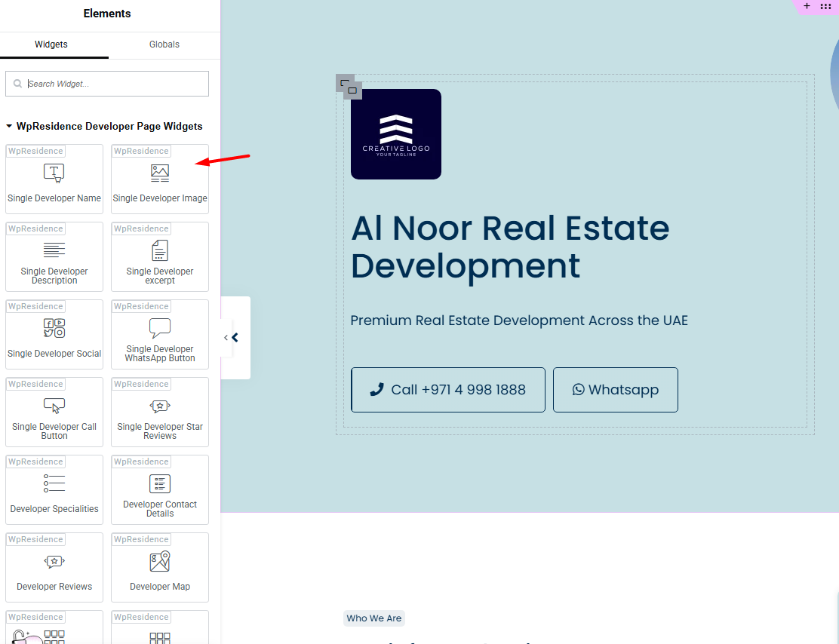The height and width of the screenshot is (644, 839).
Task: Open the Widgets tab
Action: coord(51,44)
